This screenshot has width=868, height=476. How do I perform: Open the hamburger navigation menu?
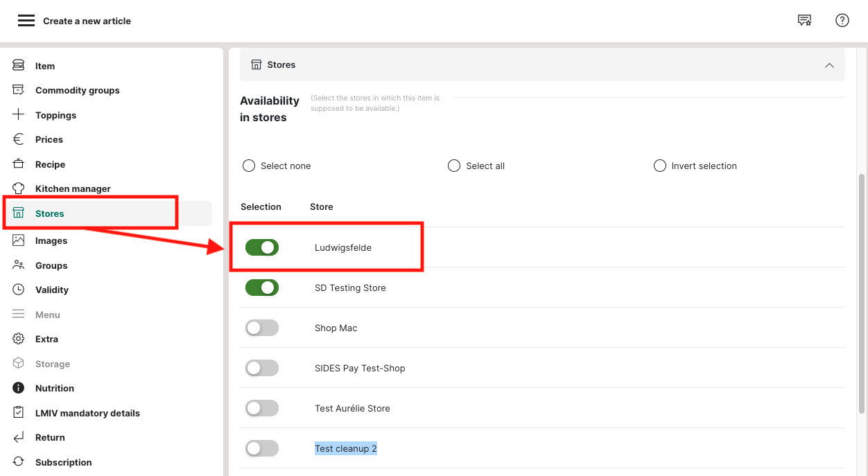pyautogui.click(x=26, y=21)
